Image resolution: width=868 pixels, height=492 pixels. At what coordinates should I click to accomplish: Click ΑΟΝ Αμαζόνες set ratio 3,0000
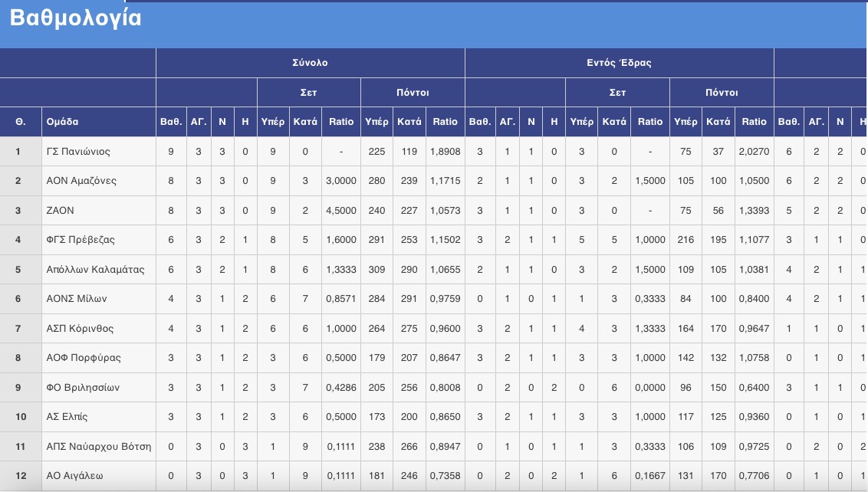click(341, 181)
